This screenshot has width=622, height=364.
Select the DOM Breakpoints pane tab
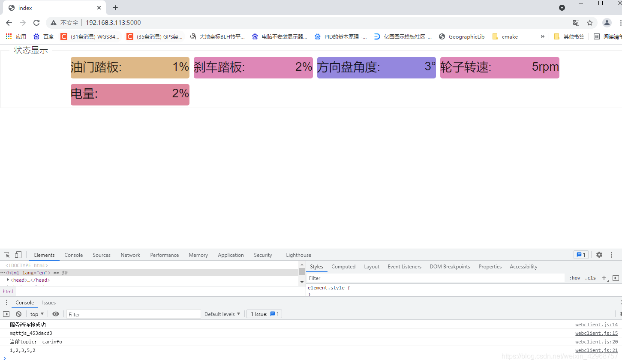[450, 267]
